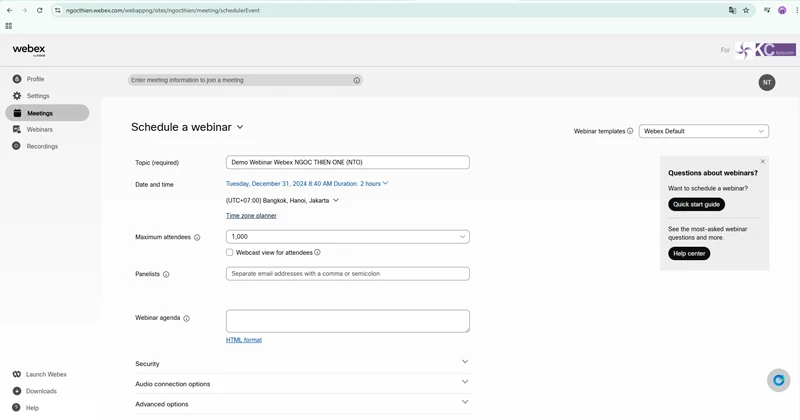Click the site info icon in the address bar

click(58, 10)
